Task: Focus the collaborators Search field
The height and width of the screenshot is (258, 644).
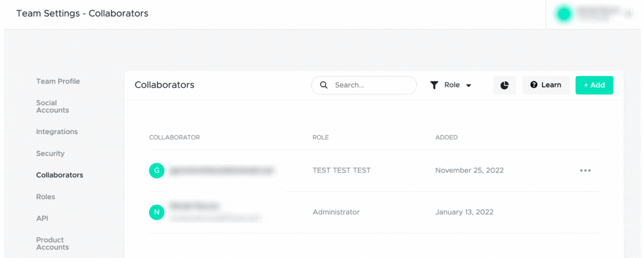Action: [364, 85]
